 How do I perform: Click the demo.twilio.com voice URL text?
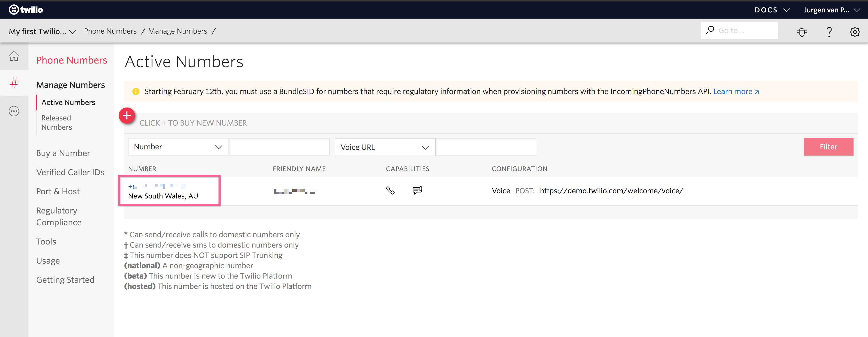[611, 191]
